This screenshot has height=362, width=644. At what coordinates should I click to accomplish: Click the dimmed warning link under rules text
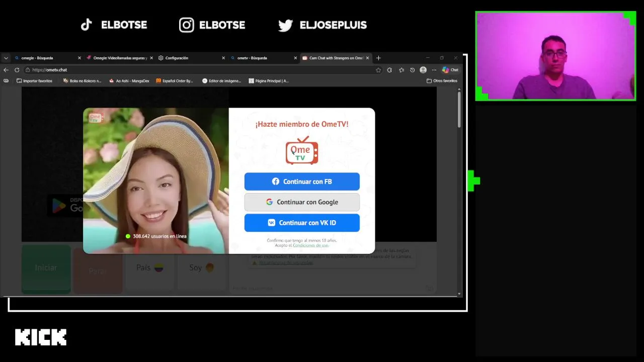tap(286, 262)
